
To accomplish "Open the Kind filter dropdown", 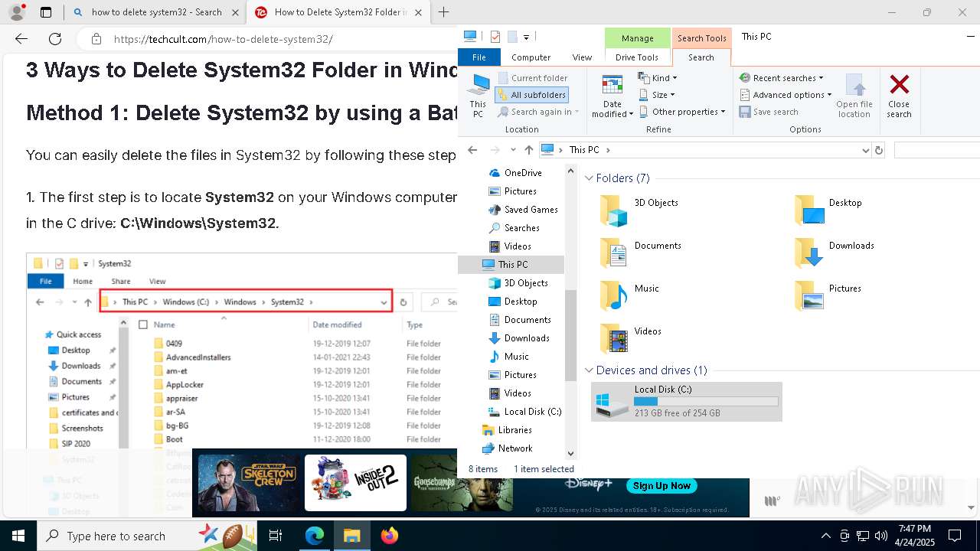I will 658,78.
